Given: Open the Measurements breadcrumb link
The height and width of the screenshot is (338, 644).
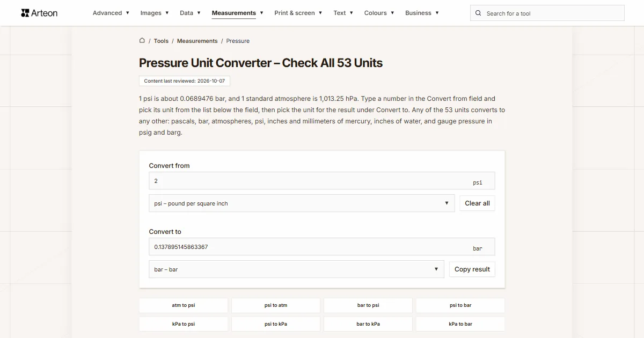Looking at the screenshot, I should coord(197,41).
